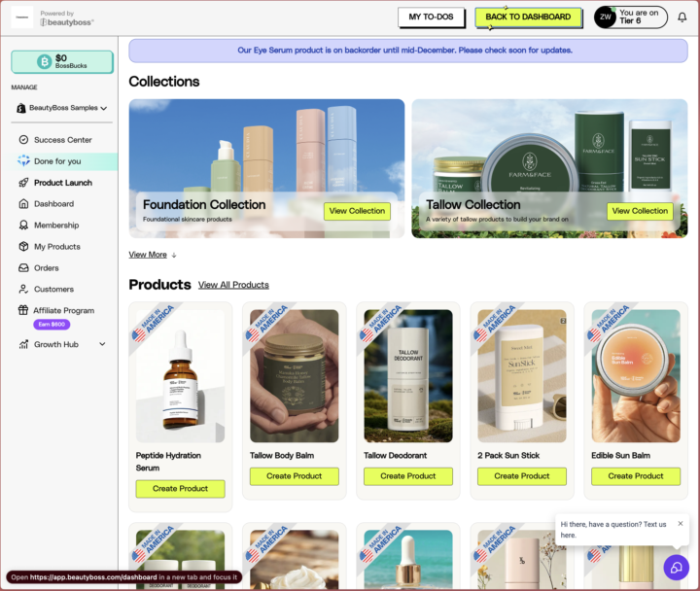Click the Tallow Body Balm title

[x=282, y=455]
